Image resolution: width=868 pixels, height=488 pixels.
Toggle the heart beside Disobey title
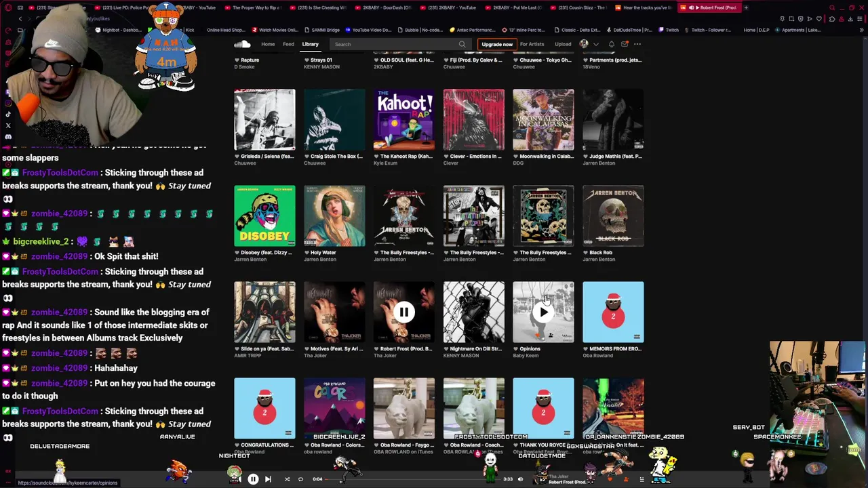[x=237, y=253]
